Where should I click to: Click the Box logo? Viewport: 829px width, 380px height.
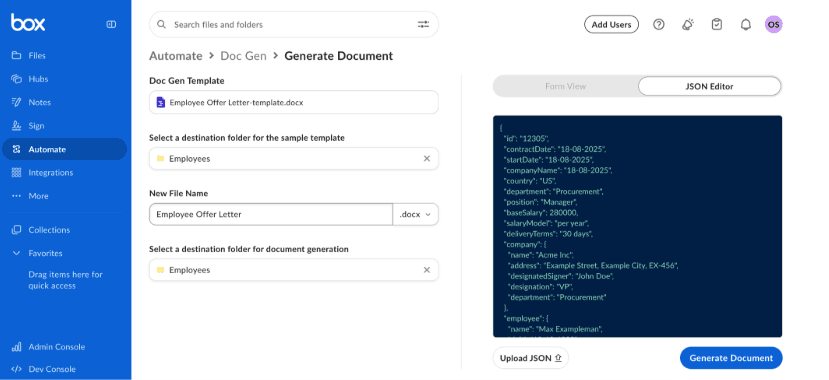[28, 23]
